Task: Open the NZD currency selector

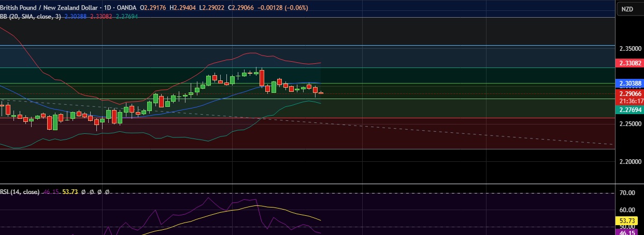Action: coord(627,9)
